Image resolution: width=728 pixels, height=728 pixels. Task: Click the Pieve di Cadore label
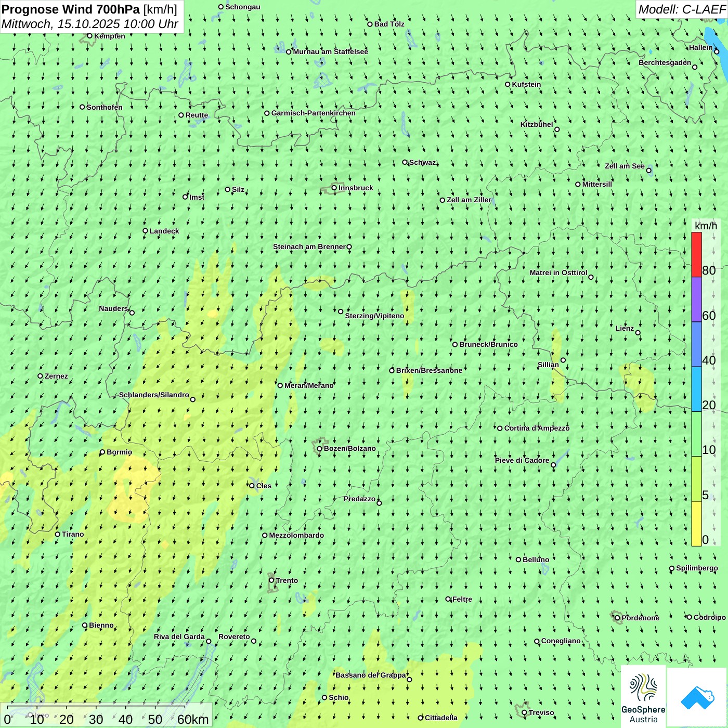pyautogui.click(x=522, y=460)
